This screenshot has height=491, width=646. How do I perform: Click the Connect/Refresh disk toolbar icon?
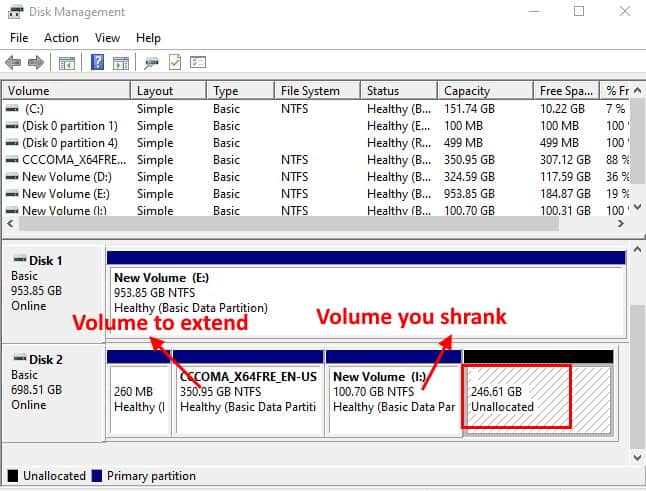pyautogui.click(x=151, y=63)
